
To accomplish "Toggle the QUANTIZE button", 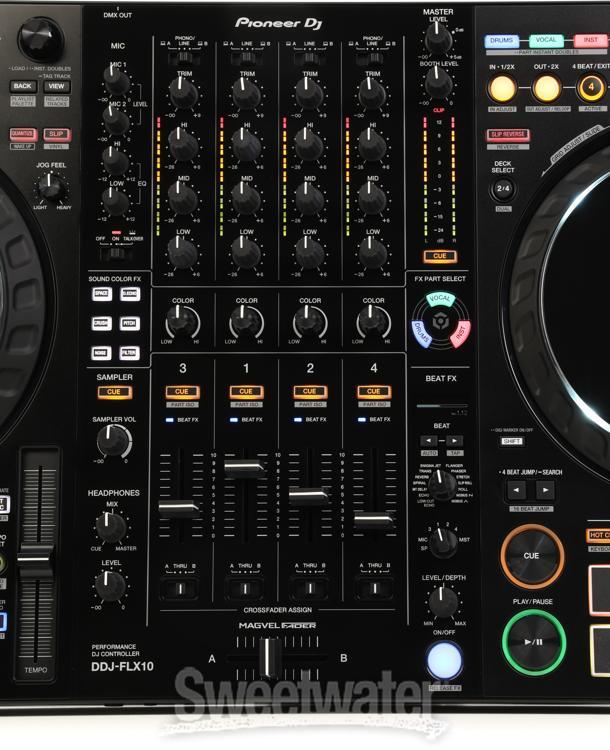I will pyautogui.click(x=22, y=134).
